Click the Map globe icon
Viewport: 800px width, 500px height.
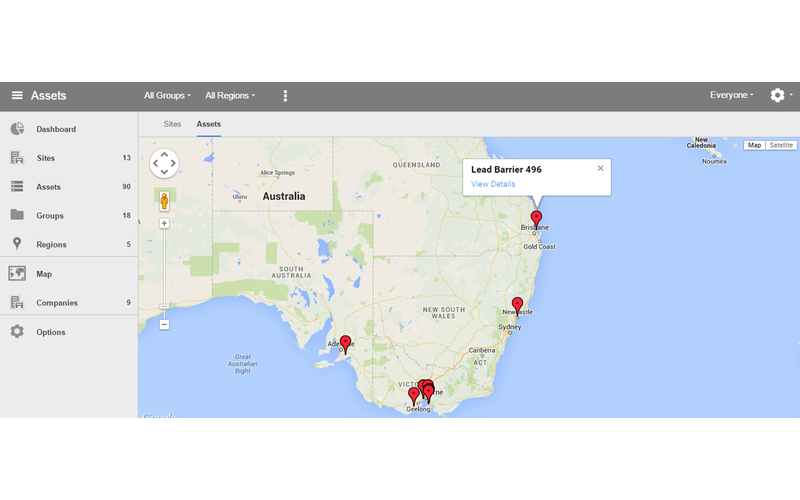pos(17,273)
